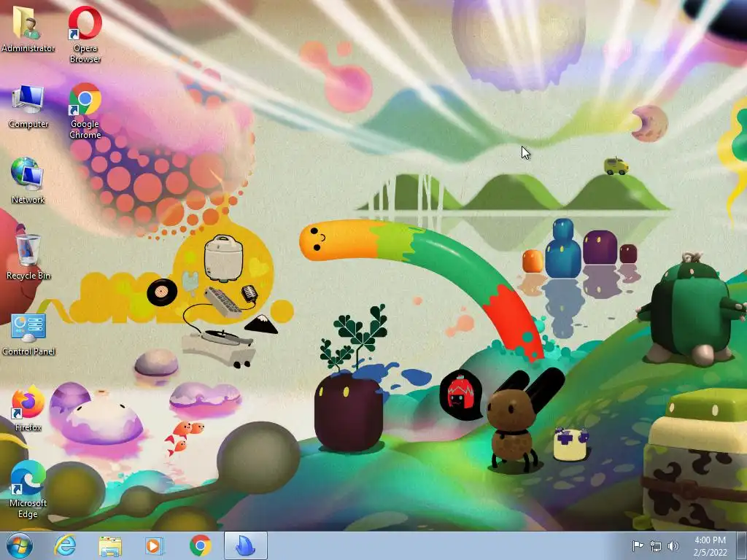Open the Microsoft Edge desktop shortcut
Viewport: 747px width, 560px height.
click(28, 489)
